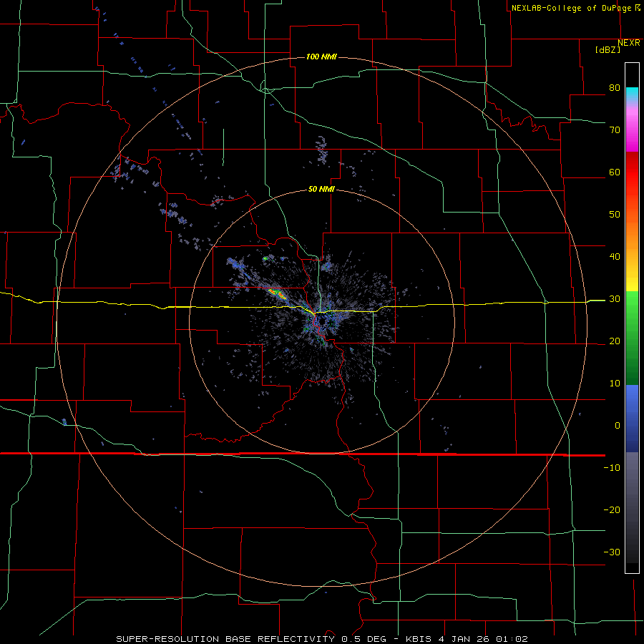Click the magenta band of the color bar
The image size is (644, 644).
coord(632,132)
